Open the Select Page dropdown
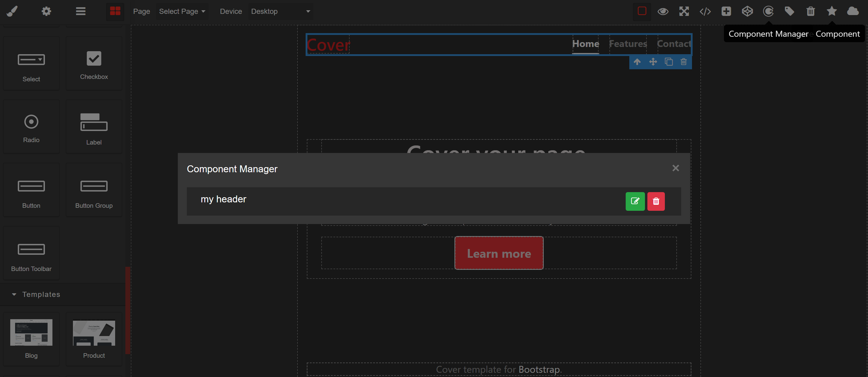This screenshot has width=868, height=377. [182, 11]
